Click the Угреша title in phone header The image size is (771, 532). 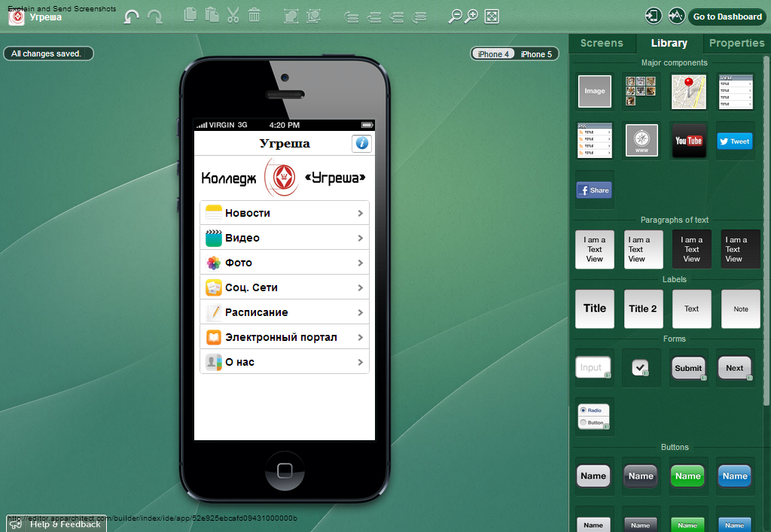click(285, 144)
